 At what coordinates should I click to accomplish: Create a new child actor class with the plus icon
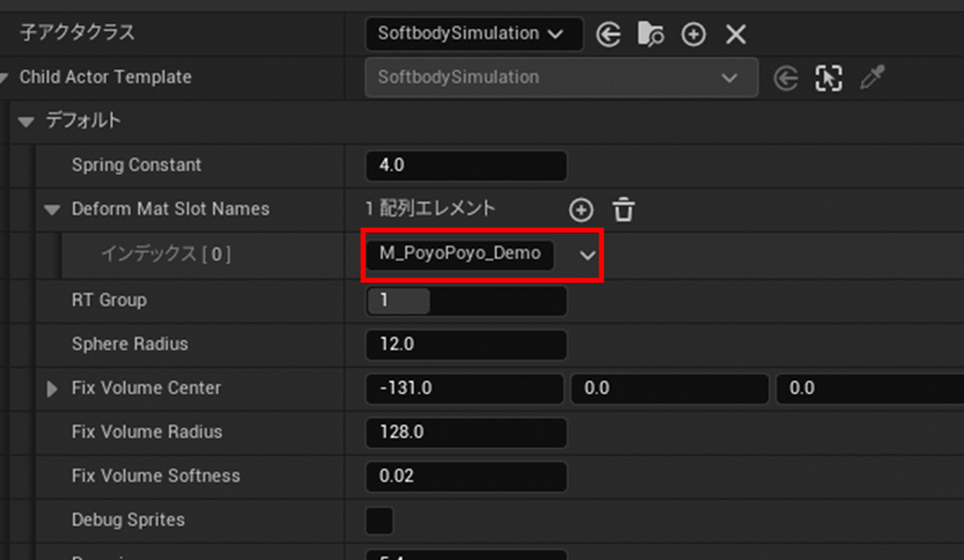pos(694,34)
